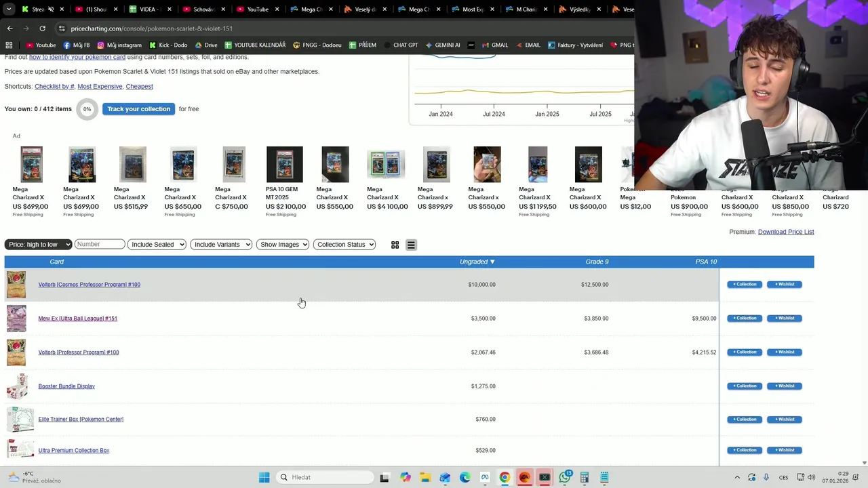
Task: Open the Collection Status dropdown
Action: pos(344,245)
